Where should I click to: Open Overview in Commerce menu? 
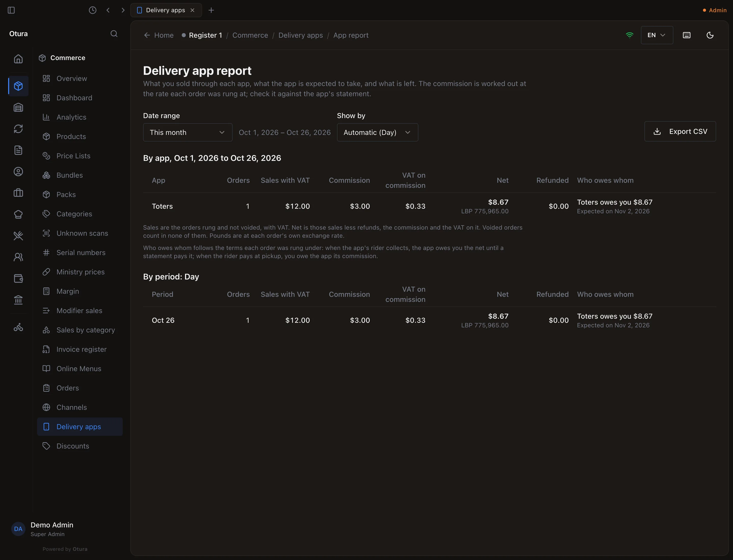click(x=80, y=78)
